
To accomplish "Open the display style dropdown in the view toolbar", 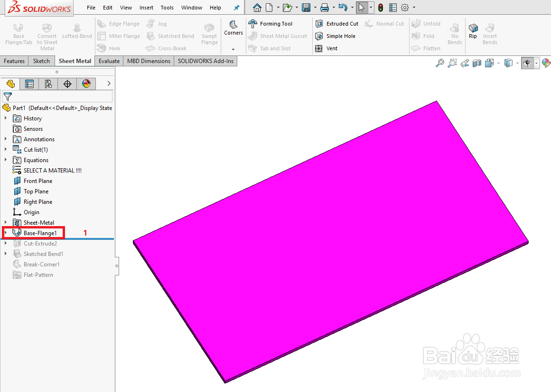I will [x=518, y=63].
